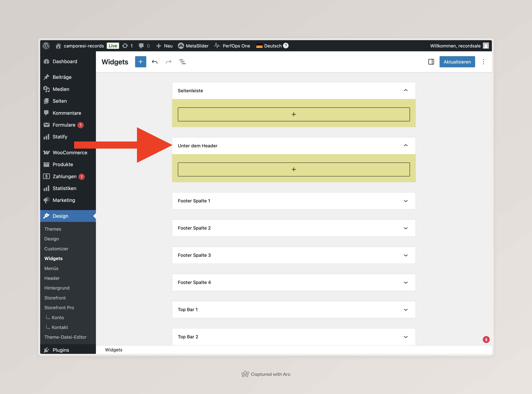Click the help question mark icon
The height and width of the screenshot is (394, 532).
coord(286,46)
